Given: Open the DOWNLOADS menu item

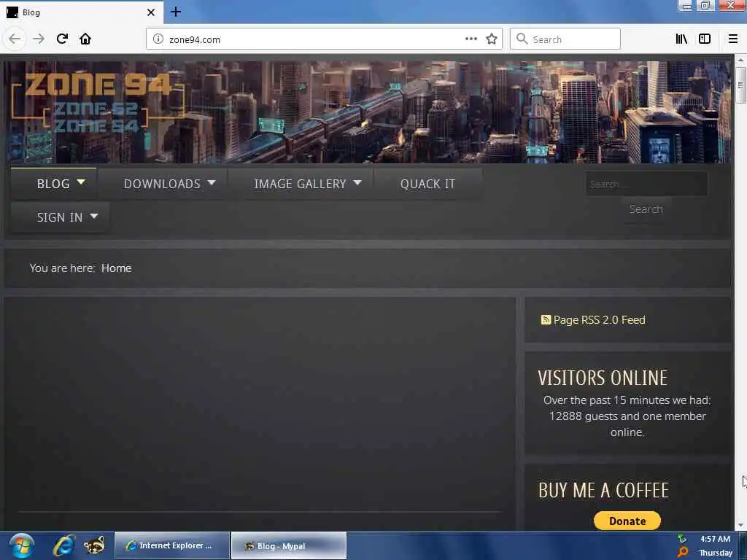Looking at the screenshot, I should 162,184.
